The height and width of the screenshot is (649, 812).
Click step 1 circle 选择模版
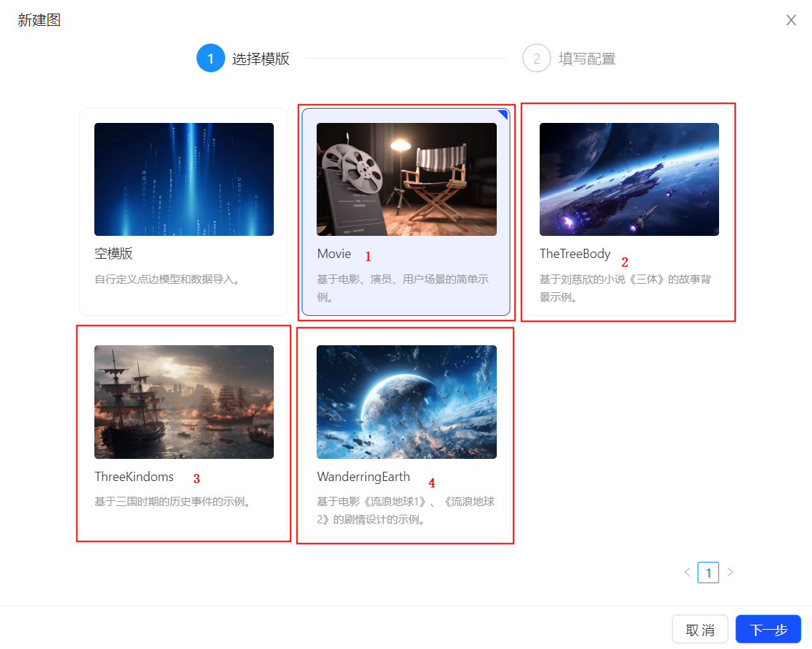211,58
